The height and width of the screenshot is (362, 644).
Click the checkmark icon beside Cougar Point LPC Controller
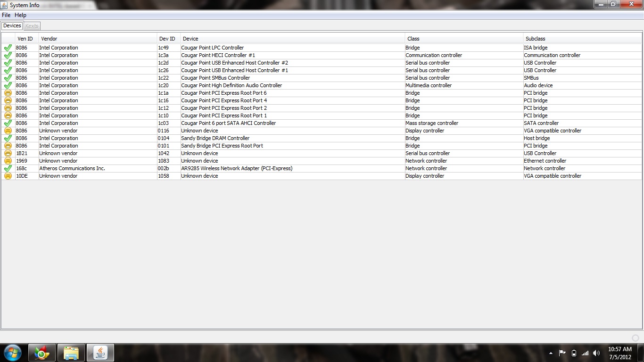point(8,48)
